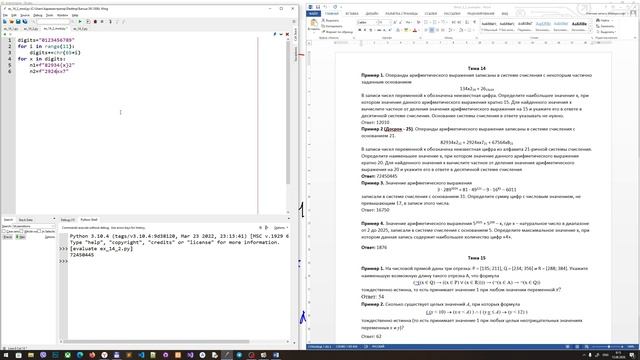This screenshot has width=640, height=360.
Task: Open the Edit menu in Wing
Action: point(13,15)
